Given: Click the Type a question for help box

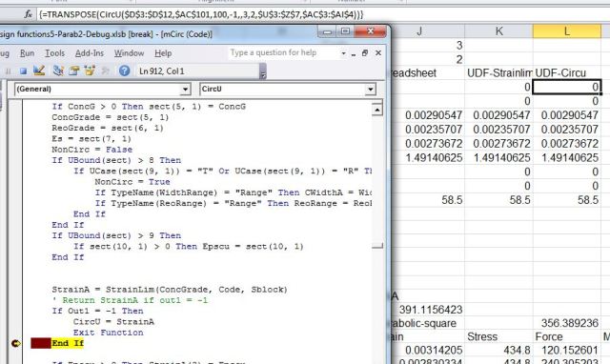Looking at the screenshot, I should pos(283,53).
